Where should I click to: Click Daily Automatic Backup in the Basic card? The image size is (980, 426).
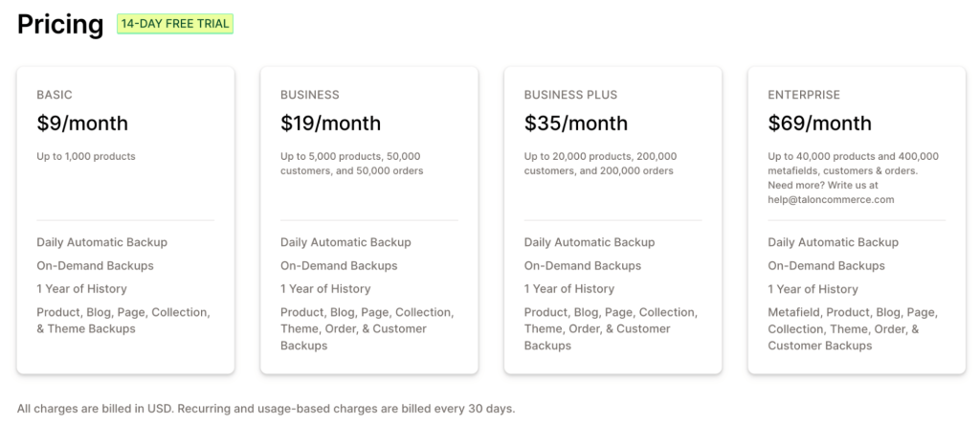101,242
